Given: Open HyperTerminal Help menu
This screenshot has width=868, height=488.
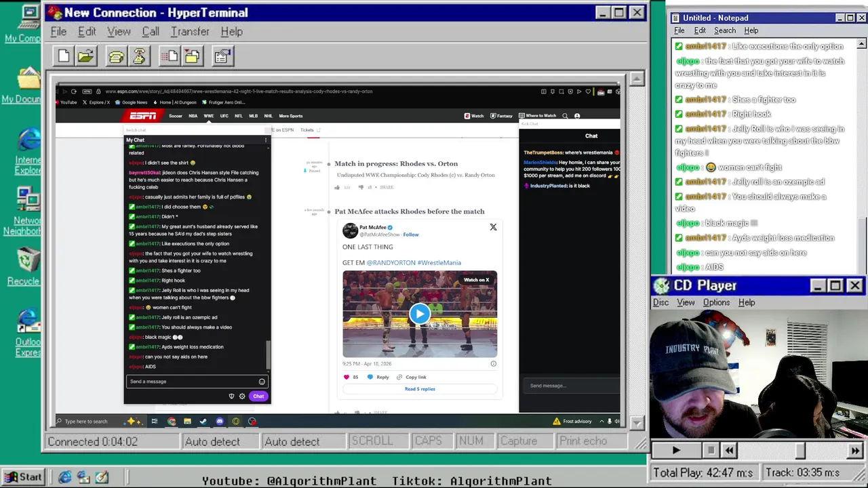Looking at the screenshot, I should click(x=231, y=32).
